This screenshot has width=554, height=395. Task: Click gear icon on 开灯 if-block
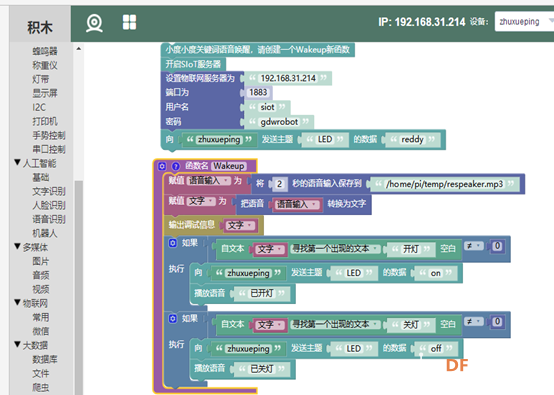click(x=172, y=243)
